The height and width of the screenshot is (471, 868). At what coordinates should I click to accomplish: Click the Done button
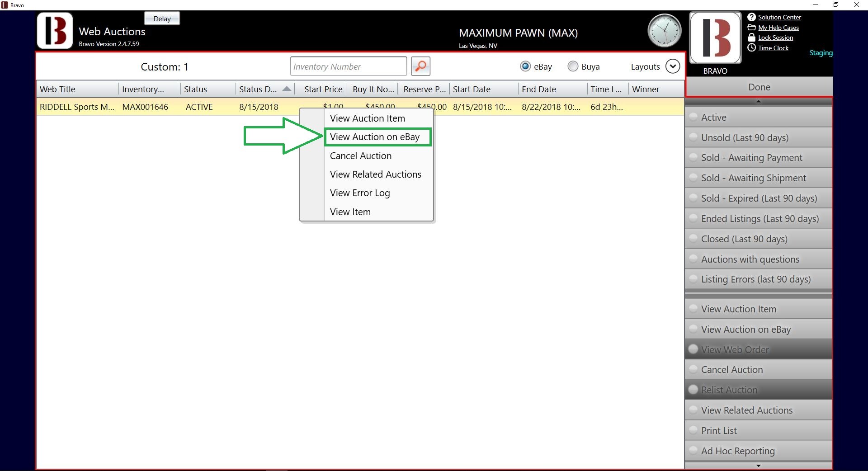click(759, 87)
